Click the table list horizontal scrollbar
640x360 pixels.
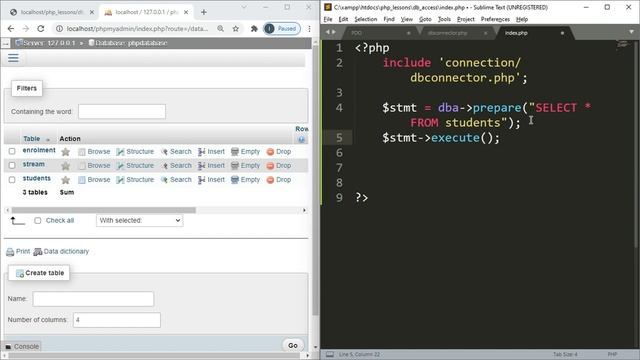pyautogui.click(x=104, y=210)
